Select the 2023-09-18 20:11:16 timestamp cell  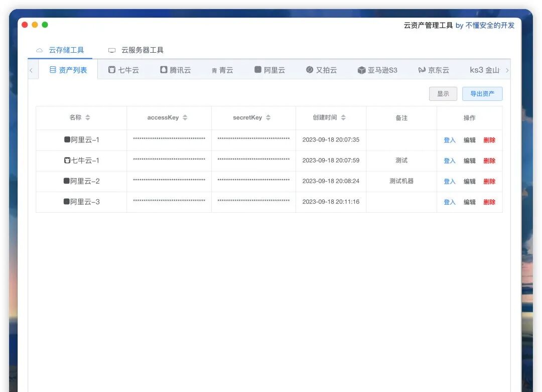(331, 202)
